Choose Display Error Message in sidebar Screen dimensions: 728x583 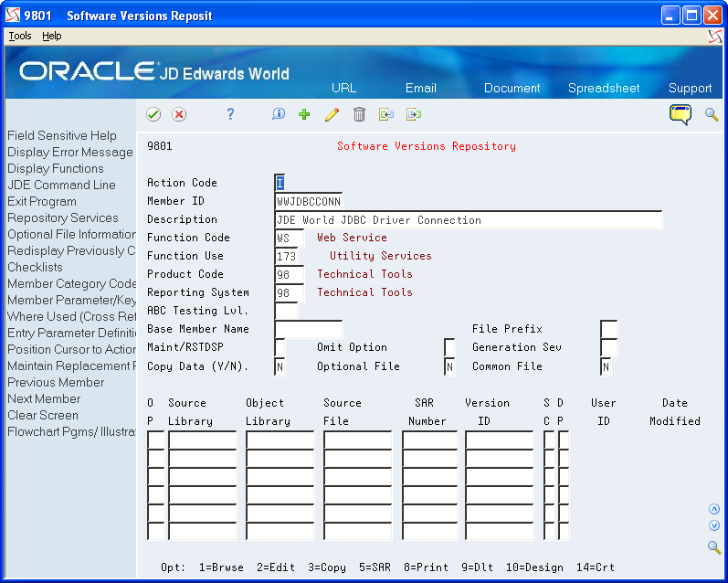(x=70, y=152)
